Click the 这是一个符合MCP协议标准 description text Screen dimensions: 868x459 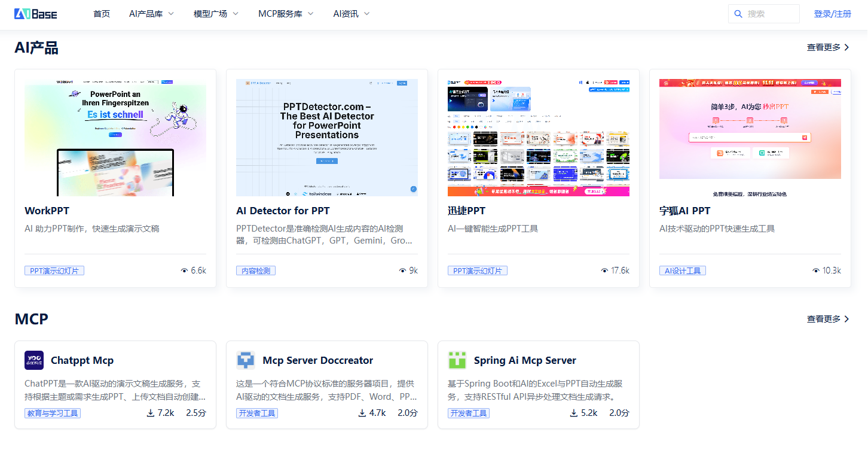[x=326, y=390]
